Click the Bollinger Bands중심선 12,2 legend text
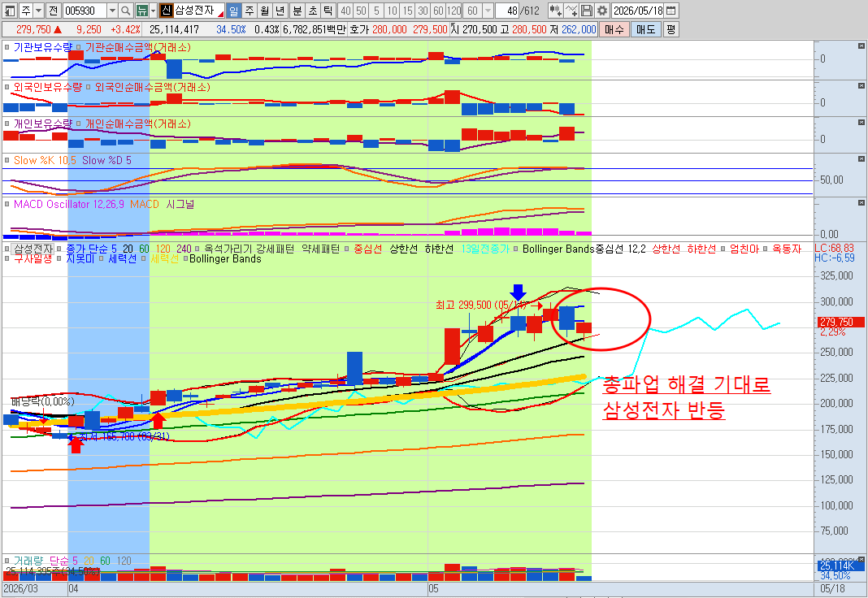Screen dimensions: 868x598 click(584, 249)
